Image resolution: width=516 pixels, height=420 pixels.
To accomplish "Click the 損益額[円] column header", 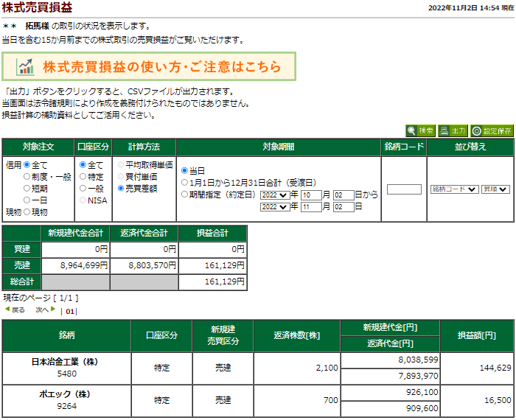I will tap(477, 336).
